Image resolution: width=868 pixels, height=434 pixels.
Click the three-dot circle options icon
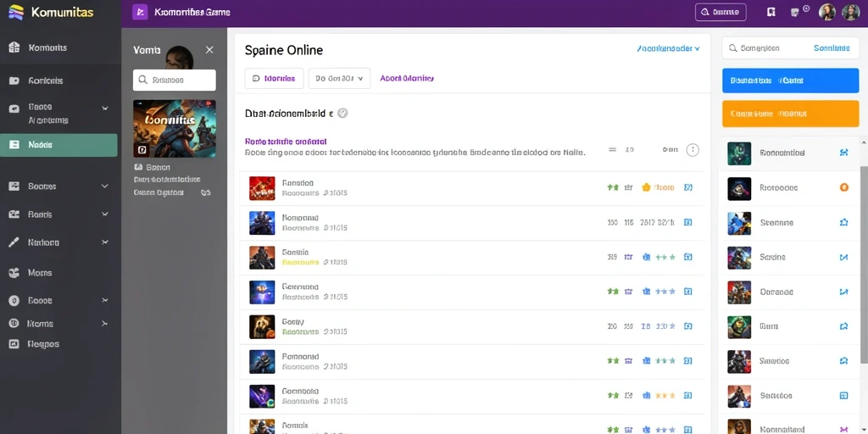pyautogui.click(x=693, y=149)
